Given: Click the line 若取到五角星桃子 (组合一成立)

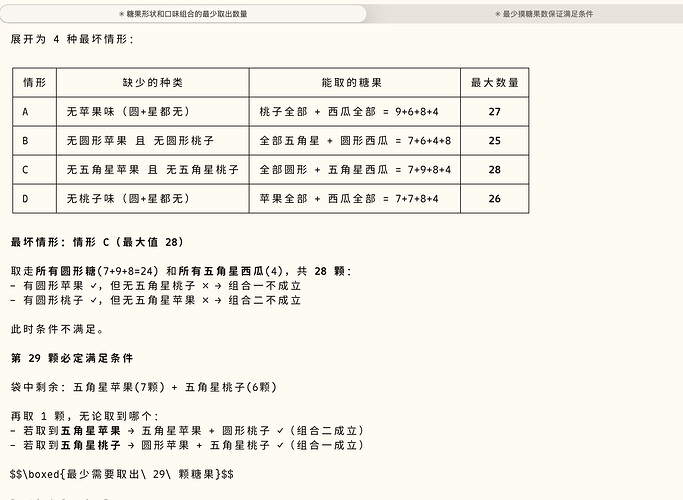Looking at the screenshot, I should click(x=187, y=445).
